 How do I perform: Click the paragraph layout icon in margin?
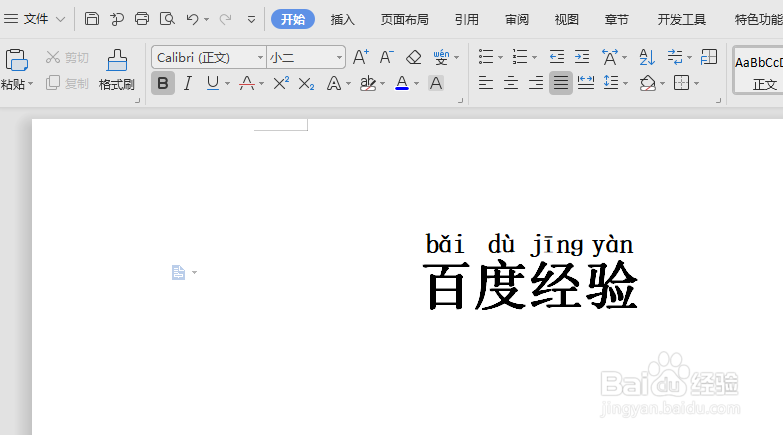[x=178, y=272]
